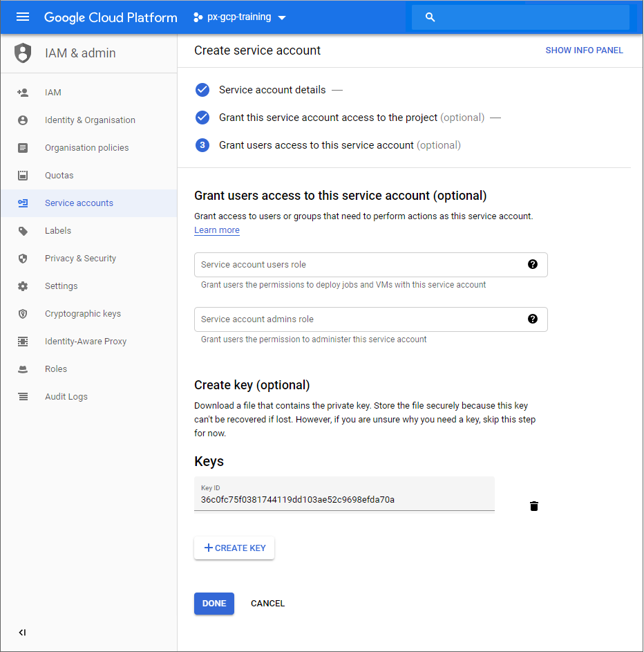Open the Cryptographic keys page
The height and width of the screenshot is (652, 644).
pyautogui.click(x=82, y=314)
